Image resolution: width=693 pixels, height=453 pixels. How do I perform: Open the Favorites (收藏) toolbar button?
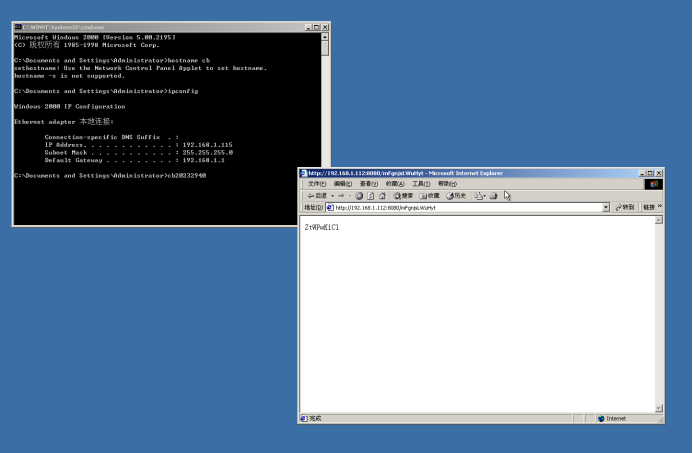pos(429,196)
